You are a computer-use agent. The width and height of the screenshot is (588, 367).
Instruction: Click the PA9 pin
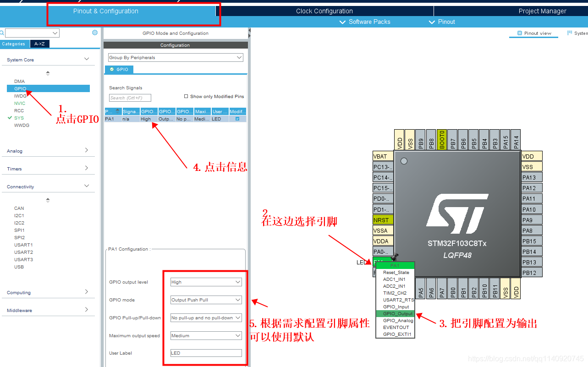pos(532,220)
